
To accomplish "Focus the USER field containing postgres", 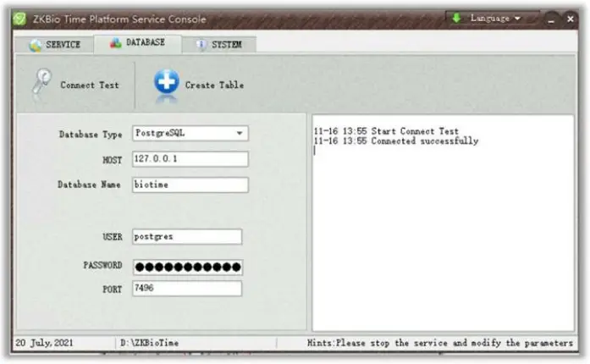I will pos(187,237).
